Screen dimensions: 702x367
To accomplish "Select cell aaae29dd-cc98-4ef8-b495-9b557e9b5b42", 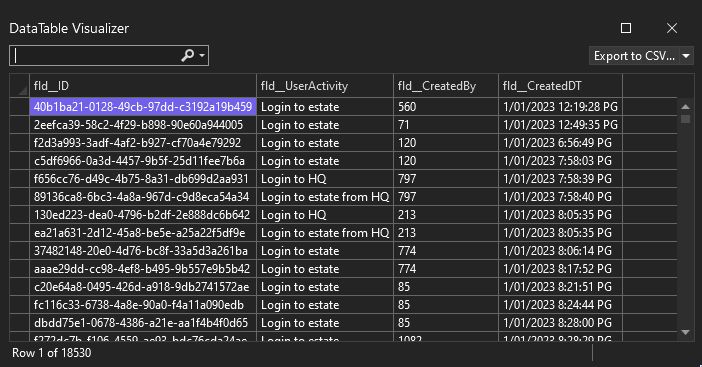I will 143,269.
